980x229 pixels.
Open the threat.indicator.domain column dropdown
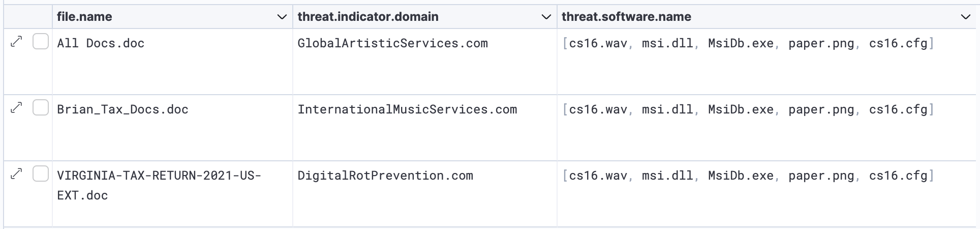546,17
